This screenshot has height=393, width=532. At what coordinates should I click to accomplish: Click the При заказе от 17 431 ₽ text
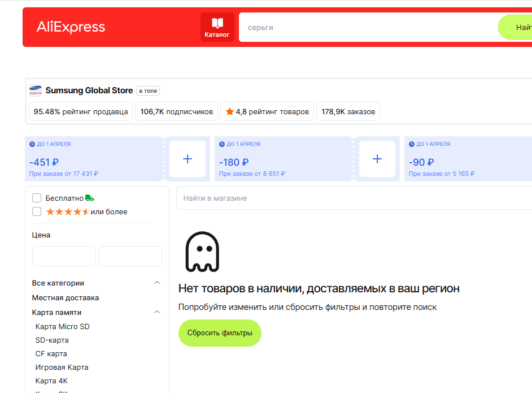tap(64, 174)
